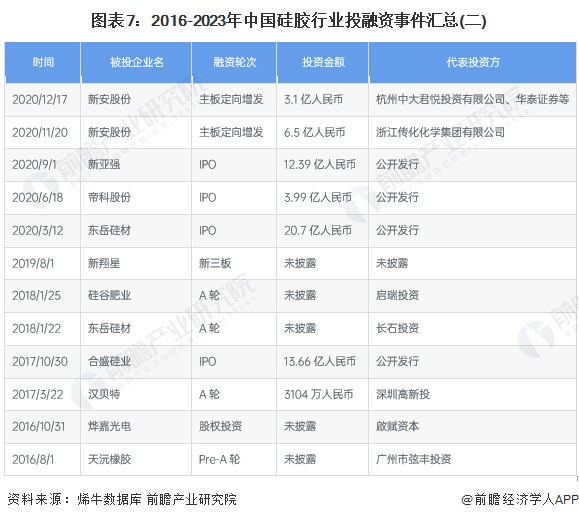
Task: Select the 烨嘉光电 company cell
Action: pyautogui.click(x=136, y=427)
